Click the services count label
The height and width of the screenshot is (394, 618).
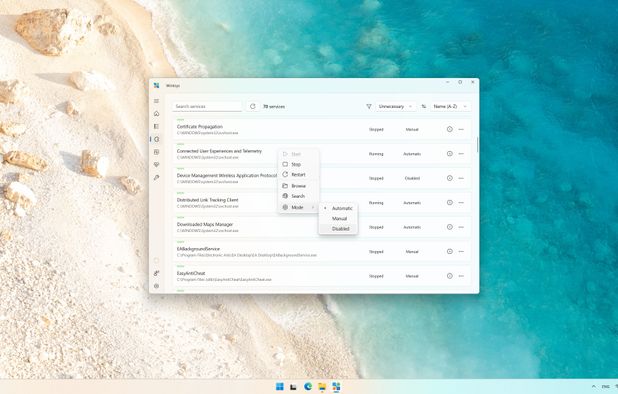pyautogui.click(x=274, y=106)
